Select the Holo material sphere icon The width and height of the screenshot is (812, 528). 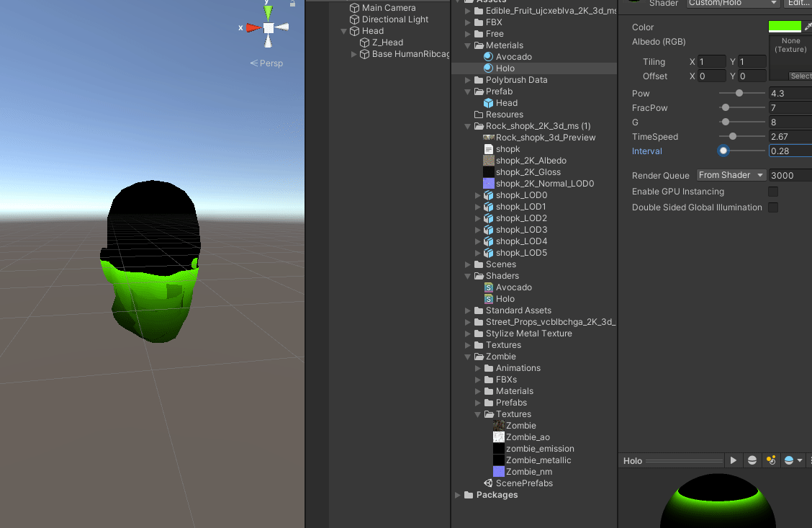point(488,68)
